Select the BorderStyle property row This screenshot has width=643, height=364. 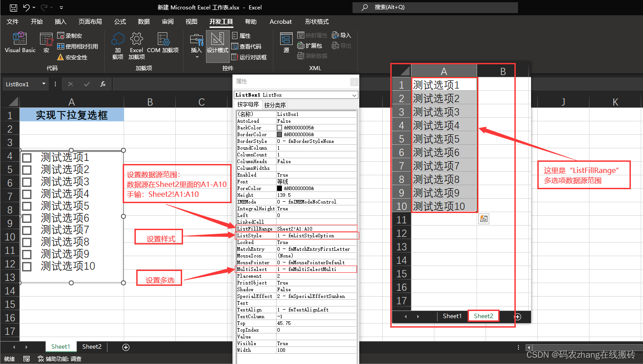tap(297, 141)
